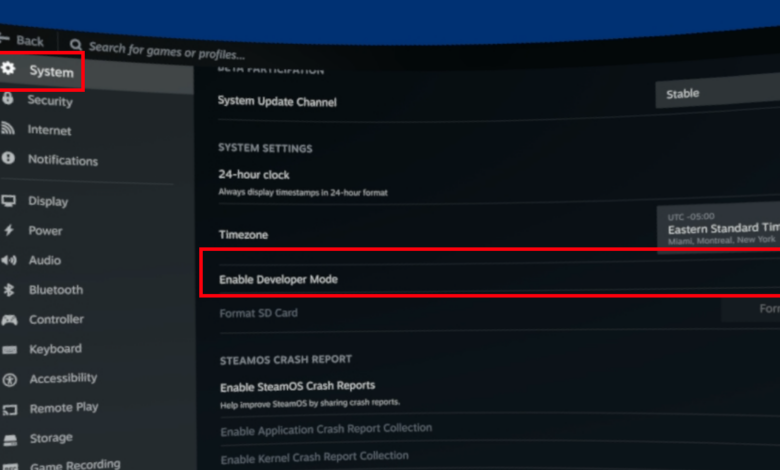780x470 pixels.
Task: Click the Remote Play cast icon
Action: [10, 410]
